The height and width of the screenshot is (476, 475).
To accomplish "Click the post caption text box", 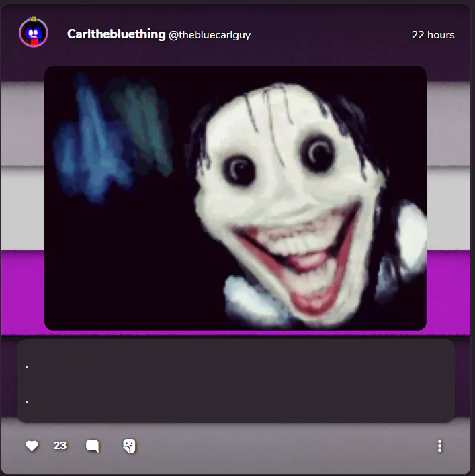I will (x=236, y=381).
